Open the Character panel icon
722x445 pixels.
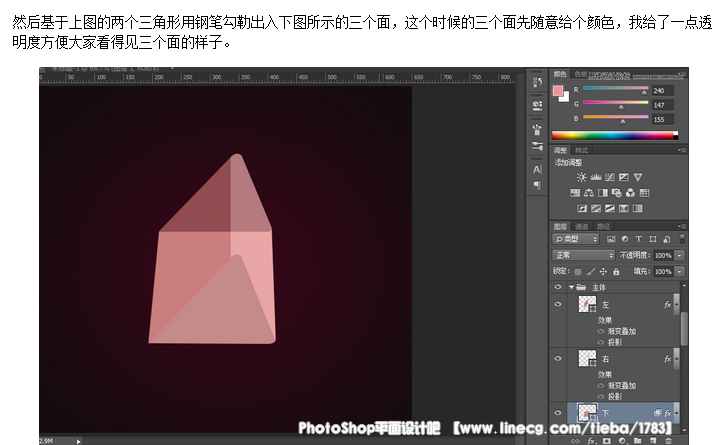(x=537, y=169)
